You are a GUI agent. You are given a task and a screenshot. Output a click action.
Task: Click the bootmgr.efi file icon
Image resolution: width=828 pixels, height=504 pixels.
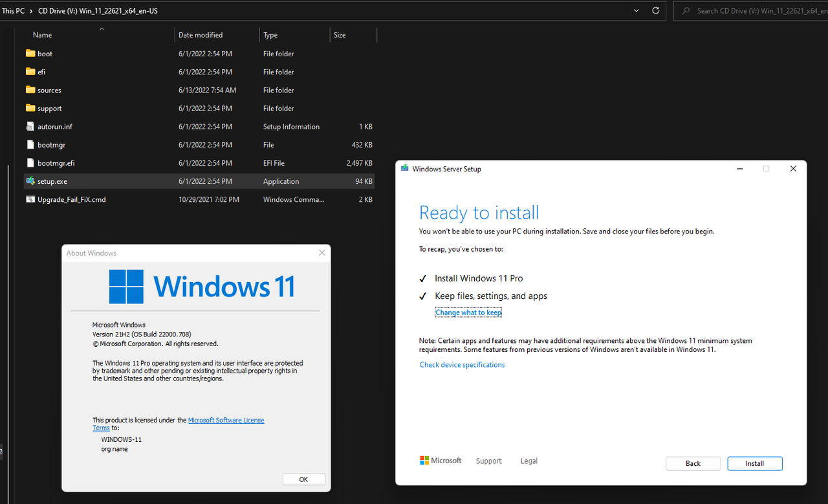click(x=30, y=162)
